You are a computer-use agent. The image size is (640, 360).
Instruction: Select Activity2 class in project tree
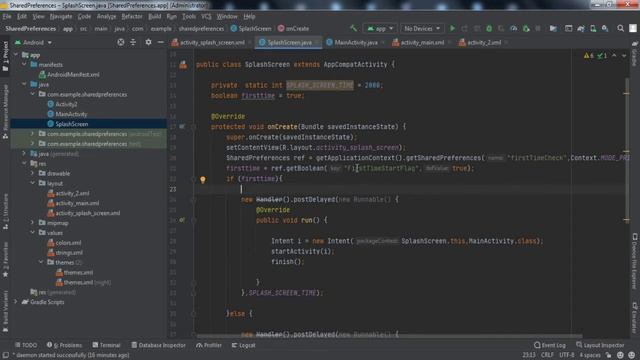click(62, 104)
